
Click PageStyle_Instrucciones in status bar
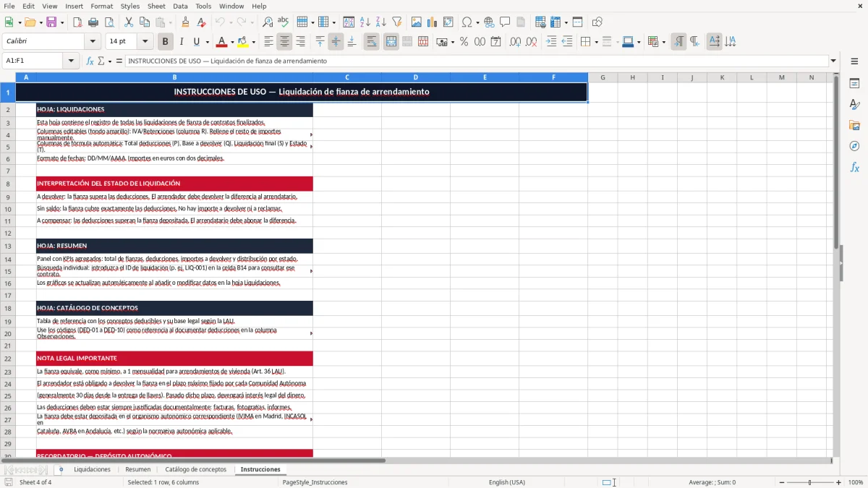pyautogui.click(x=315, y=482)
